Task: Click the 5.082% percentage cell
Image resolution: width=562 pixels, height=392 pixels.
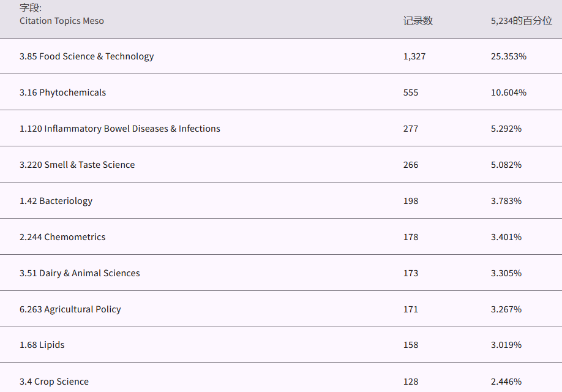Action: pyautogui.click(x=506, y=165)
